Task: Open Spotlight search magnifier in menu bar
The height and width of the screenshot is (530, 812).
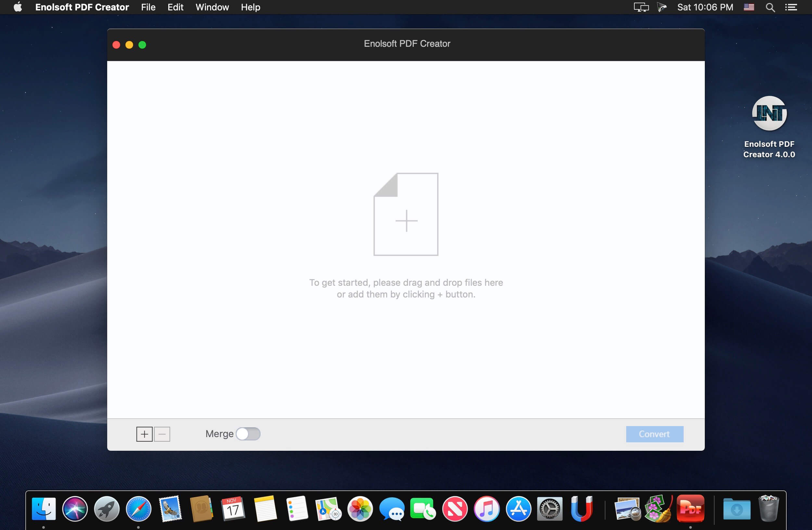Action: (770, 7)
